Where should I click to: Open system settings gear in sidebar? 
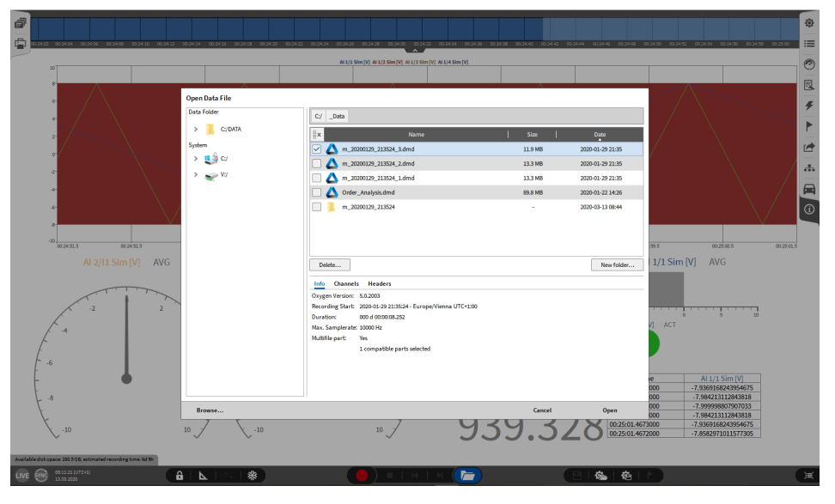coord(808,22)
